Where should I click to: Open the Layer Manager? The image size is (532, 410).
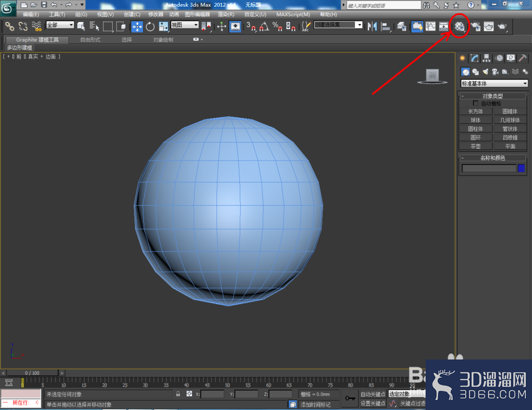(x=401, y=27)
